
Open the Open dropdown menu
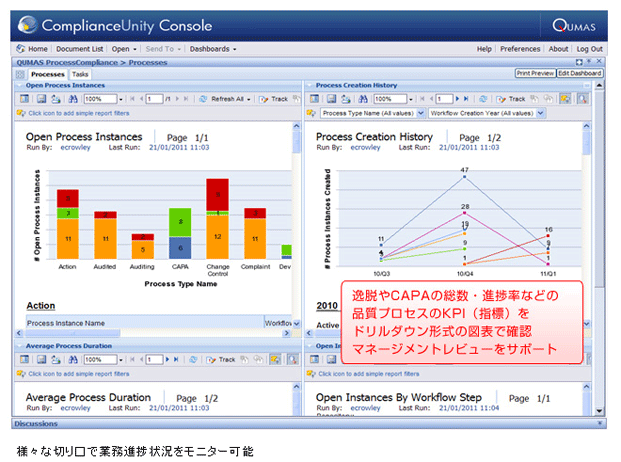click(124, 49)
